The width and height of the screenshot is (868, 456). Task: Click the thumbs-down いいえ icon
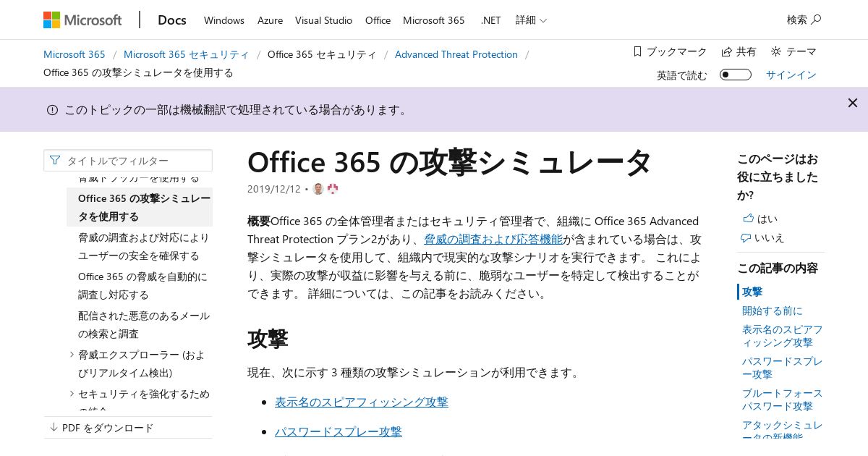746,237
